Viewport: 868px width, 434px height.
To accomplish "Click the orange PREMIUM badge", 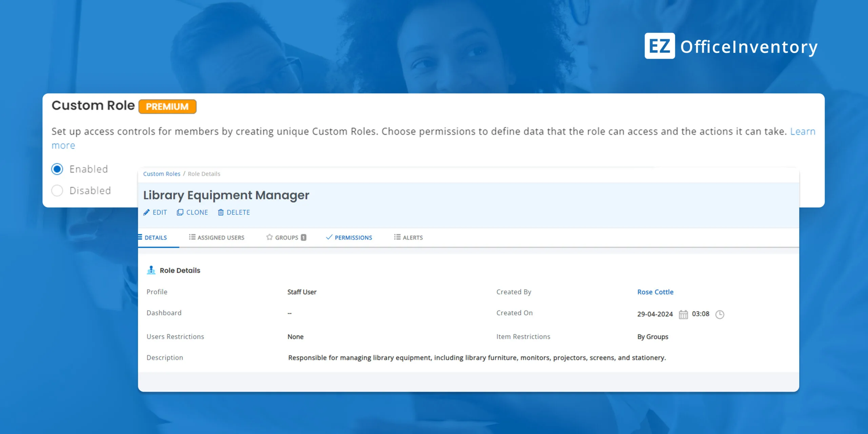I will click(x=167, y=106).
